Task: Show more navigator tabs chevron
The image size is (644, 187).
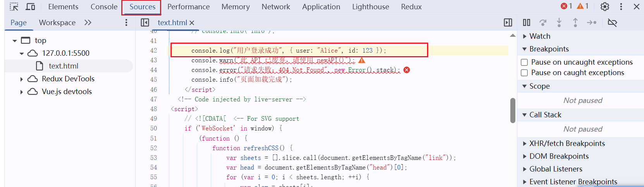Action: pyautogui.click(x=88, y=22)
